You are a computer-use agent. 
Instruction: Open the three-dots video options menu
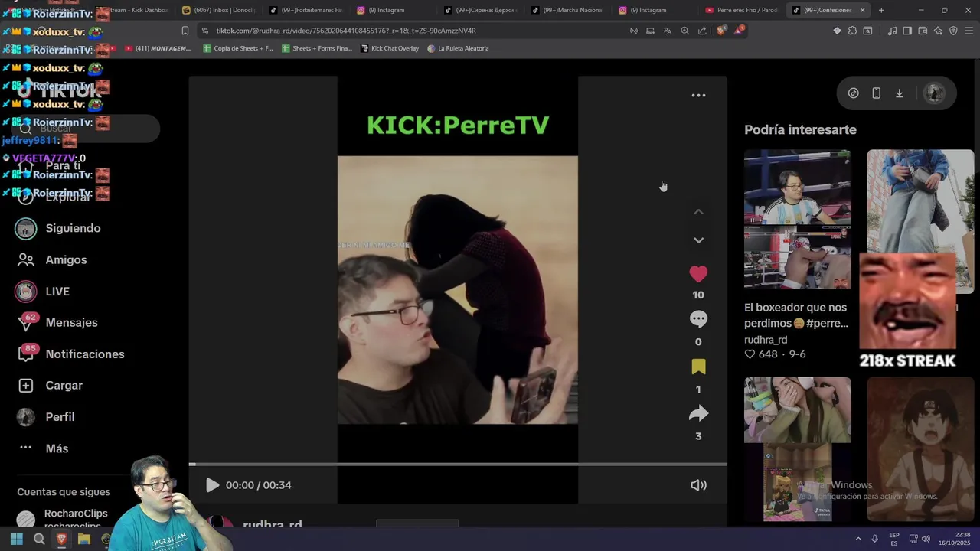pos(698,96)
